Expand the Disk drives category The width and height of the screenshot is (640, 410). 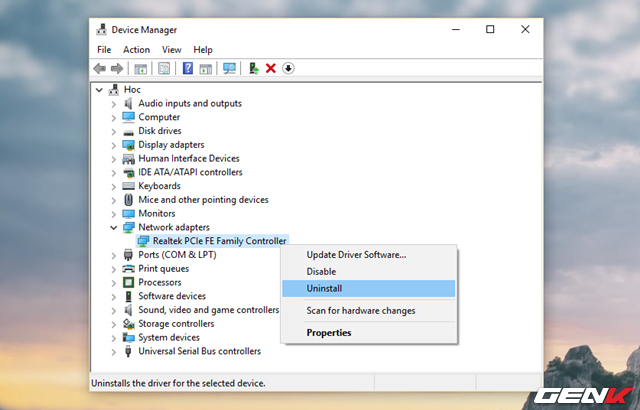pos(113,131)
